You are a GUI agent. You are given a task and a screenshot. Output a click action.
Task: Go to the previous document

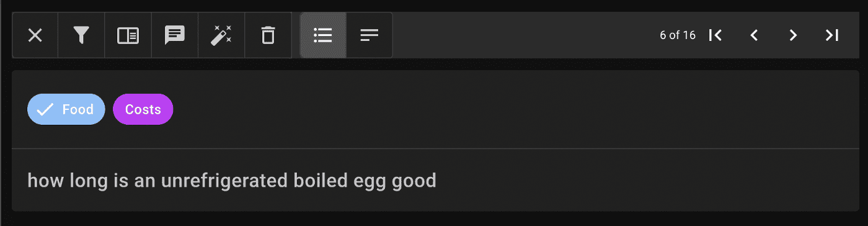755,35
